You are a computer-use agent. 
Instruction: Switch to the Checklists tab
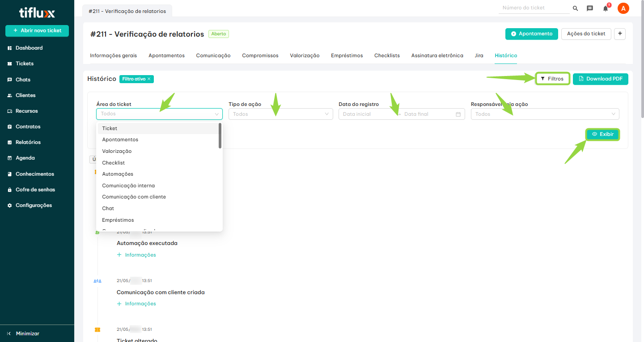pos(387,55)
